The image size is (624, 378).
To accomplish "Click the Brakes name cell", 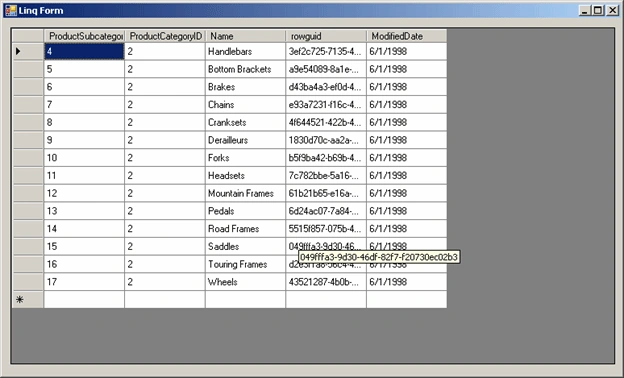I will coord(246,87).
